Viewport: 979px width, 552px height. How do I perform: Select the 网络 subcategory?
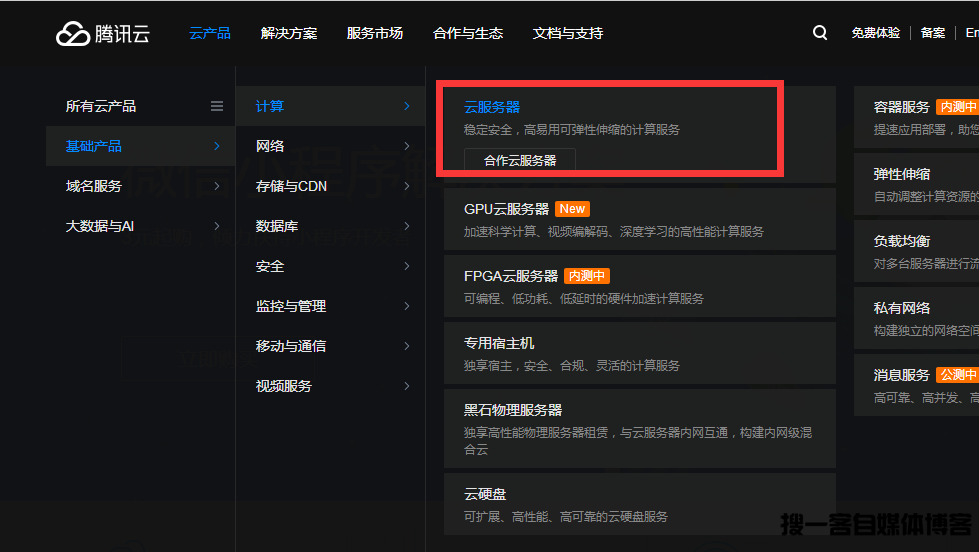(x=270, y=146)
